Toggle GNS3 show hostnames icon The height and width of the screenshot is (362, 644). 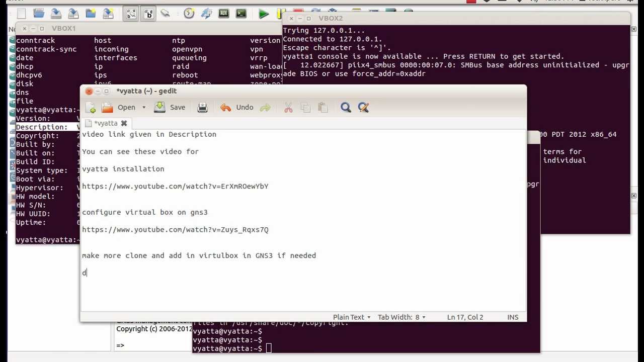click(x=148, y=14)
